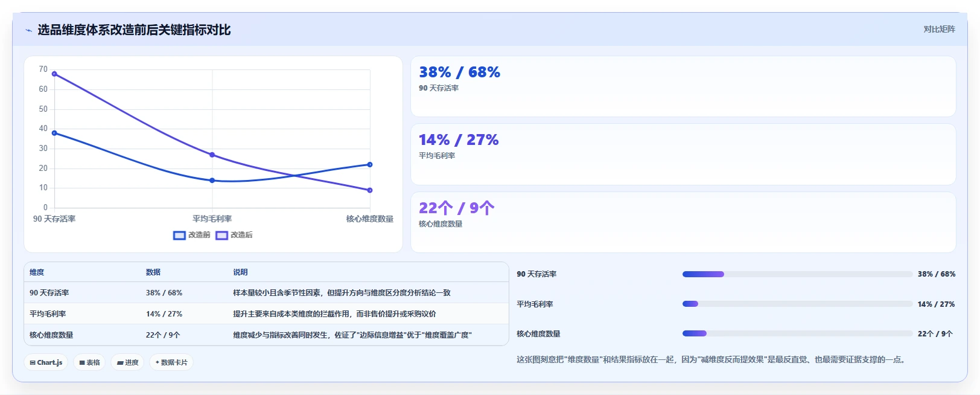Click the 改造前 data point at 38
The image size is (980, 395).
[x=54, y=133]
